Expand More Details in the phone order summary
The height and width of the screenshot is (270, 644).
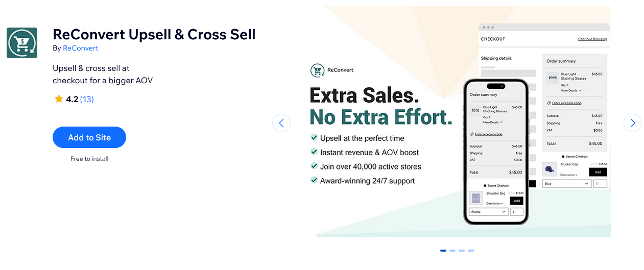pyautogui.click(x=493, y=122)
